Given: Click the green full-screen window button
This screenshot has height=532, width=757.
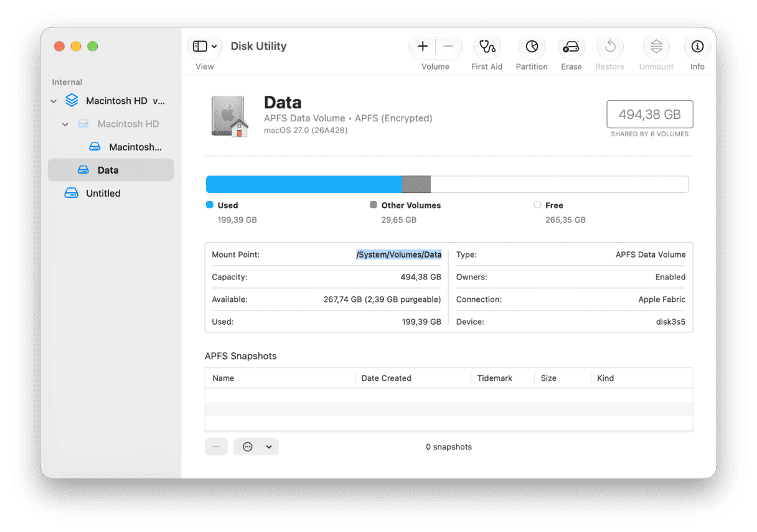Looking at the screenshot, I should click(x=93, y=46).
